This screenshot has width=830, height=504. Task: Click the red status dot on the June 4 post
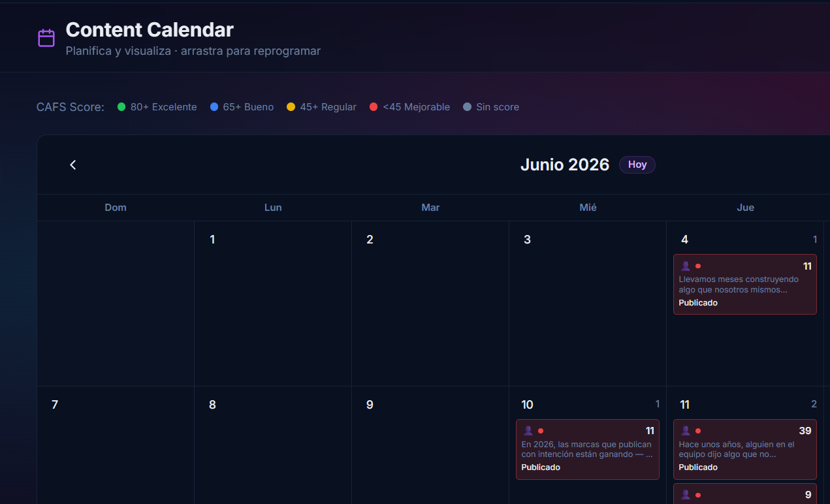698,266
